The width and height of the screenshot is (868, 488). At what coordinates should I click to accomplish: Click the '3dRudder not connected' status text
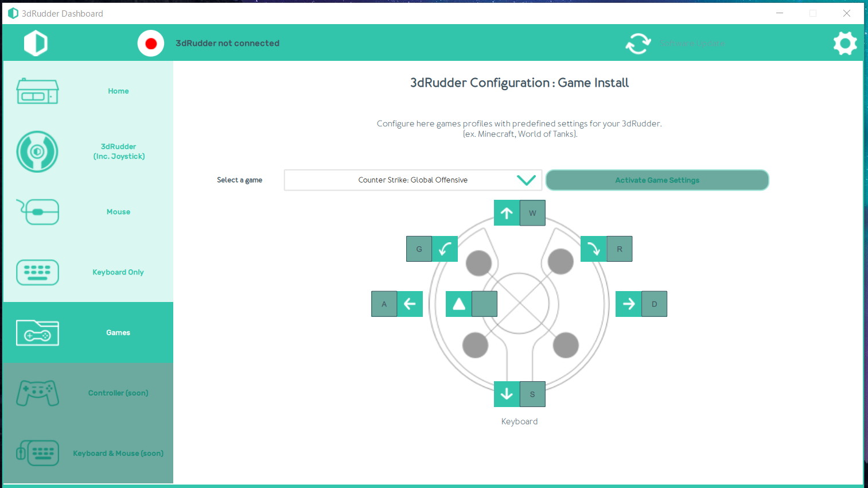(227, 43)
